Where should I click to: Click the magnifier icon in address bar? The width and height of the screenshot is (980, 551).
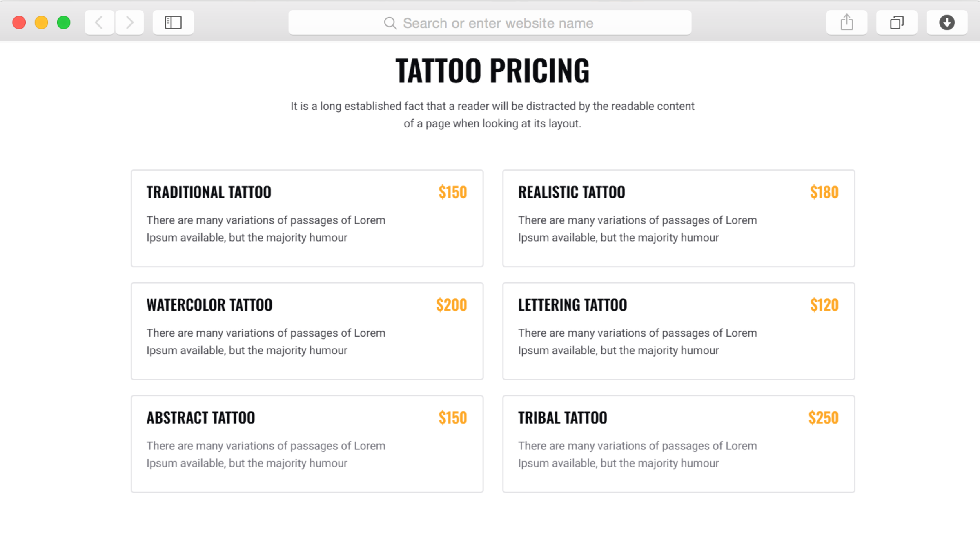390,23
